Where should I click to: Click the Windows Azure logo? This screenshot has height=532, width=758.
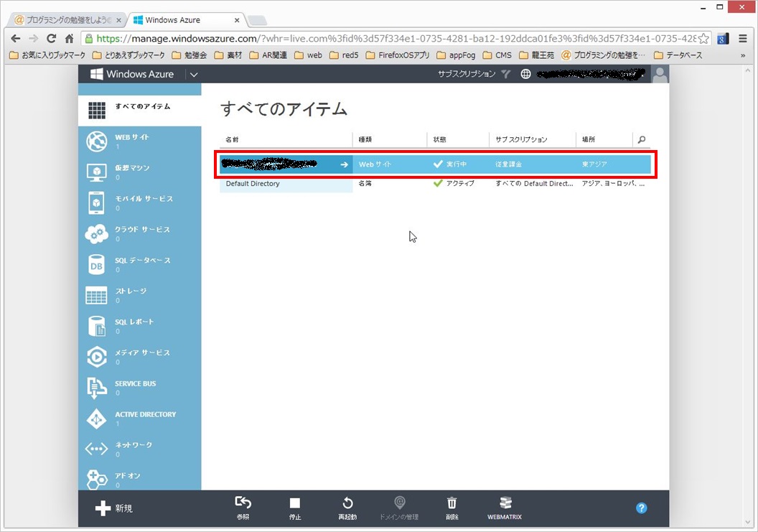click(x=132, y=74)
